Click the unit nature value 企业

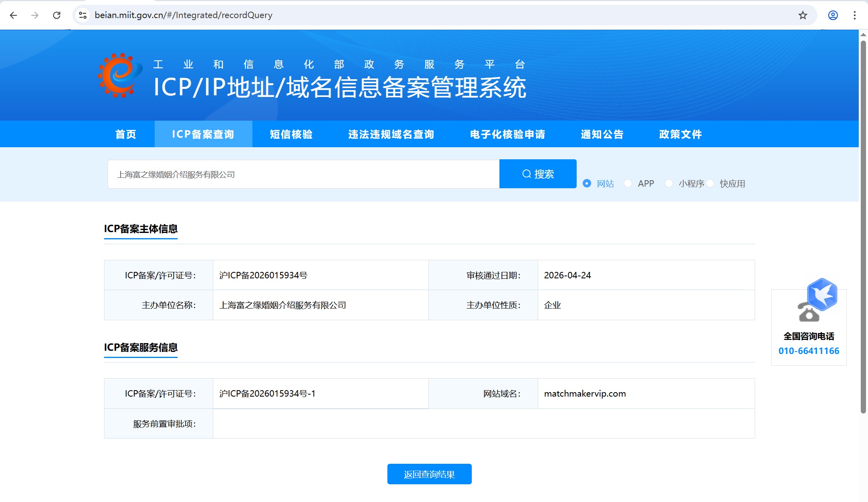[552, 305]
